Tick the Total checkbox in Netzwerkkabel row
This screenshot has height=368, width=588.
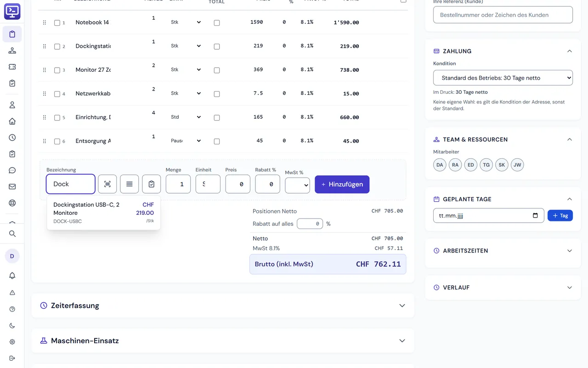(x=217, y=94)
